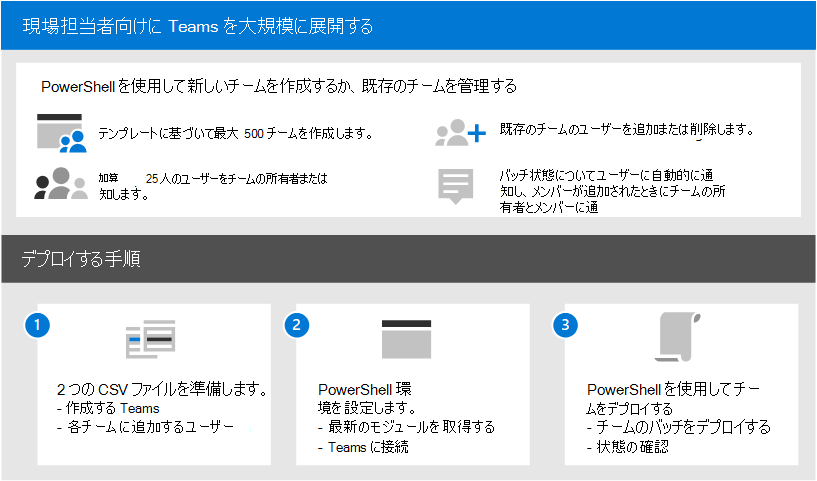Click the title PowerShell を使用してチームをデプロイする

coord(673,399)
